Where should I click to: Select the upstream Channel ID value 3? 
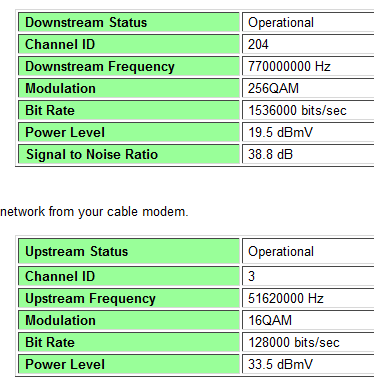(x=251, y=276)
